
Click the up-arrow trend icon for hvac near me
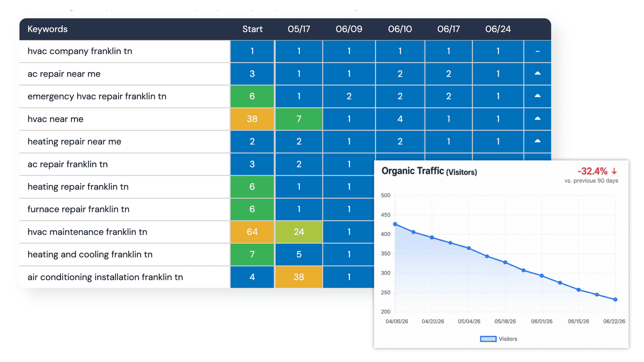537,119
